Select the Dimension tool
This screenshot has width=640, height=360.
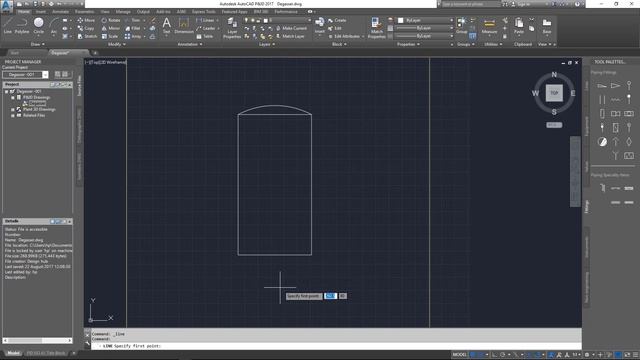[x=184, y=25]
